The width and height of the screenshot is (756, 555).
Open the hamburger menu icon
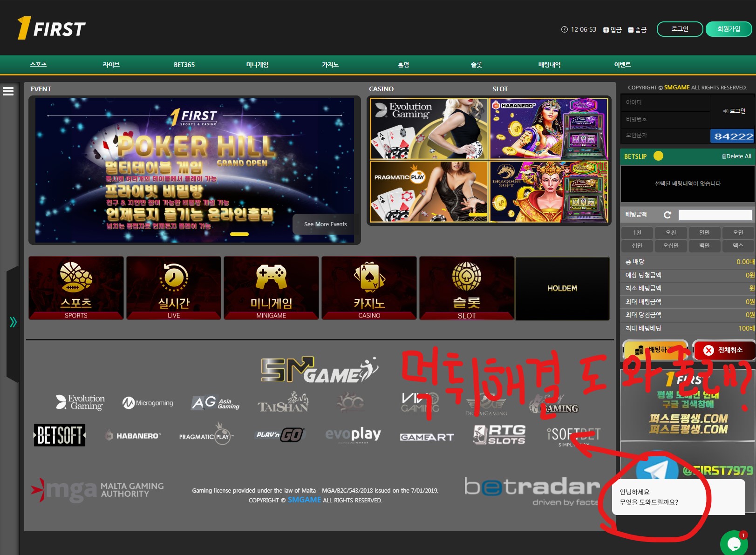pyautogui.click(x=8, y=91)
